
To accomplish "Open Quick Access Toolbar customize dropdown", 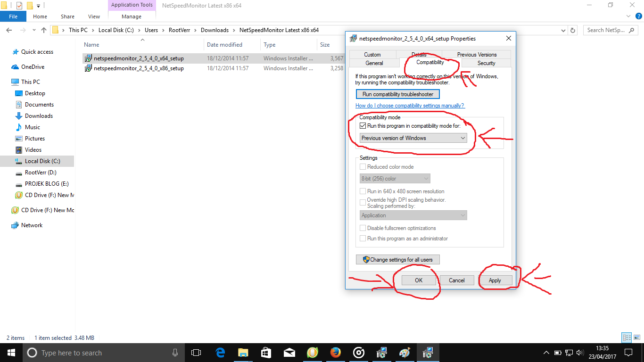I will [39, 6].
